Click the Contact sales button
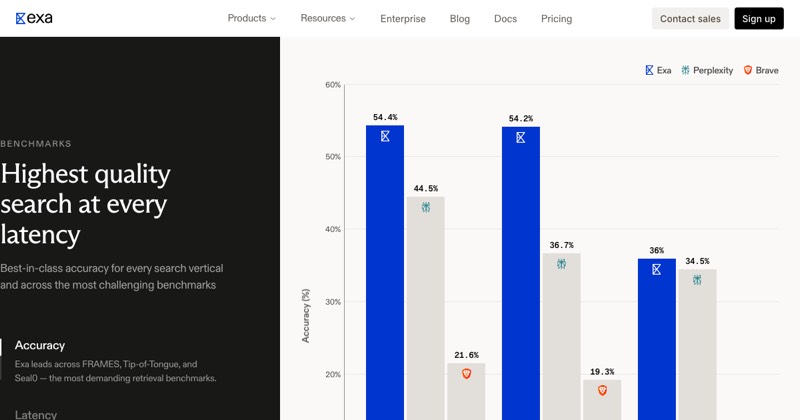The image size is (800, 420). click(690, 19)
